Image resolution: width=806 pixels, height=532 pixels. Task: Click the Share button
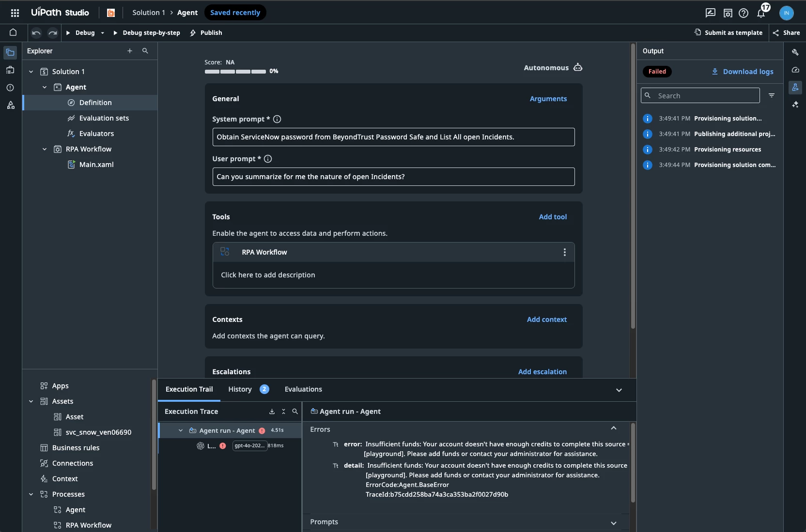tap(786, 33)
